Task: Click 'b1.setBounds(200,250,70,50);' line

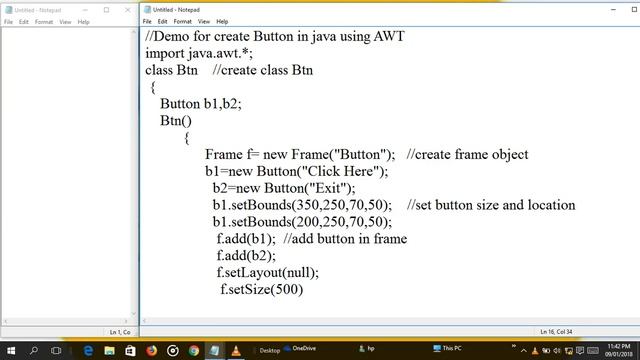Action: (302, 222)
